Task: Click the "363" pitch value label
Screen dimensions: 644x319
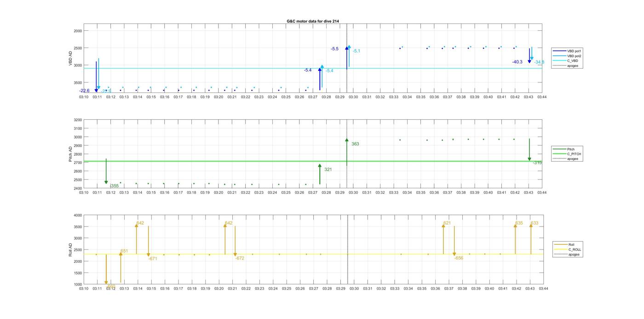Action: pyautogui.click(x=355, y=144)
